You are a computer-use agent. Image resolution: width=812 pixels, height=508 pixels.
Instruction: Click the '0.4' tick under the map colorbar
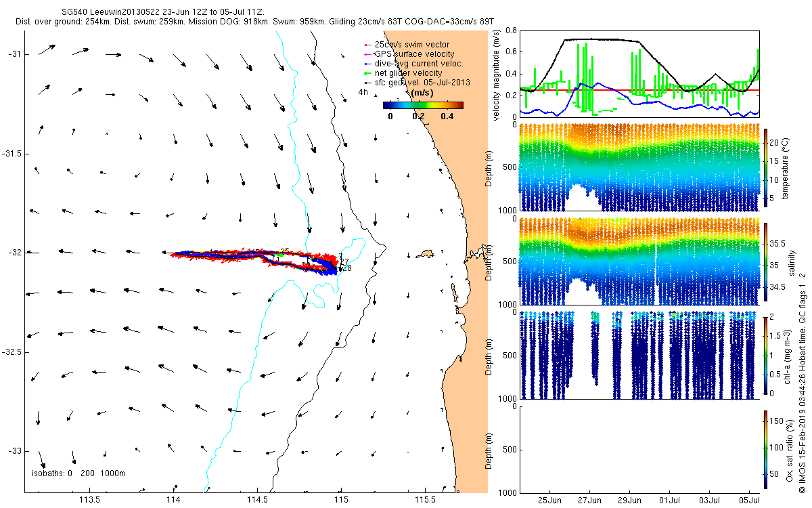coord(446,117)
